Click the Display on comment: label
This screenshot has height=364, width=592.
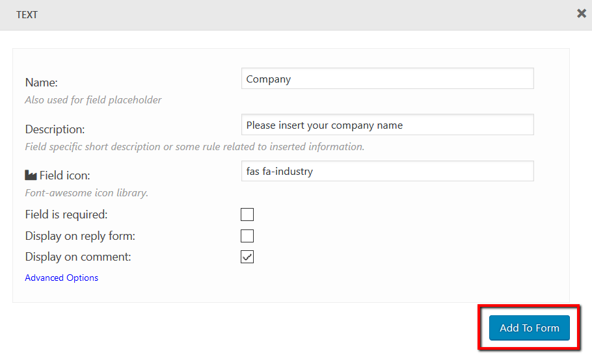click(78, 257)
